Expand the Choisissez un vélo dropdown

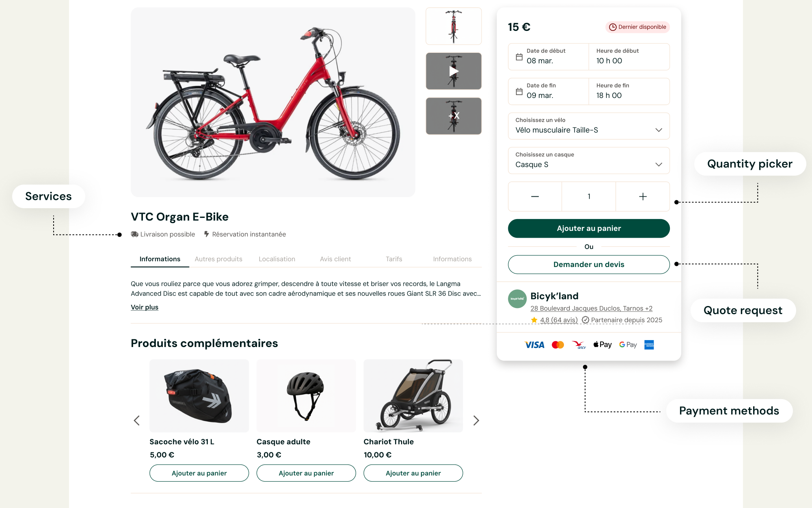coord(589,126)
